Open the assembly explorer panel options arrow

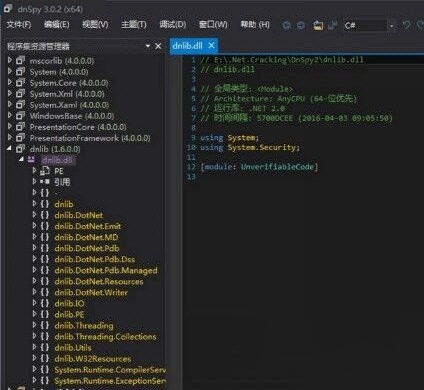point(148,46)
